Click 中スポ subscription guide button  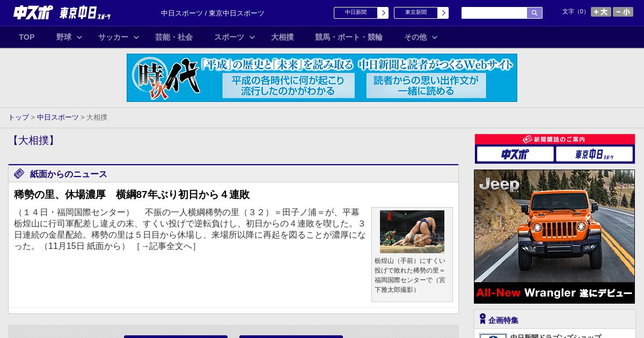point(515,154)
